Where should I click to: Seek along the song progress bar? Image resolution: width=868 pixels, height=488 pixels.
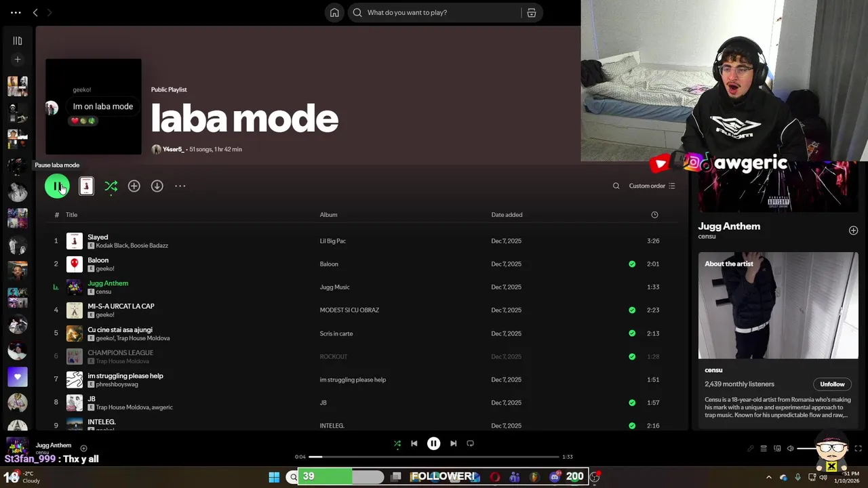[434, 457]
